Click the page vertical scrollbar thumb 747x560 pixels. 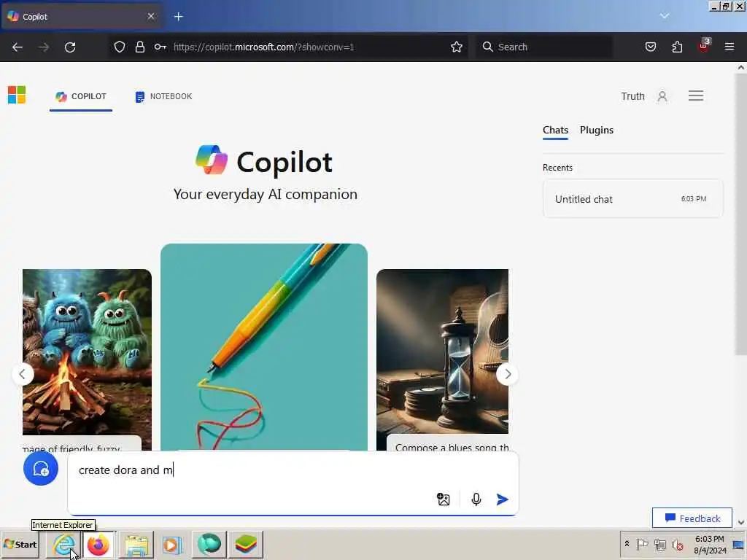(741, 214)
